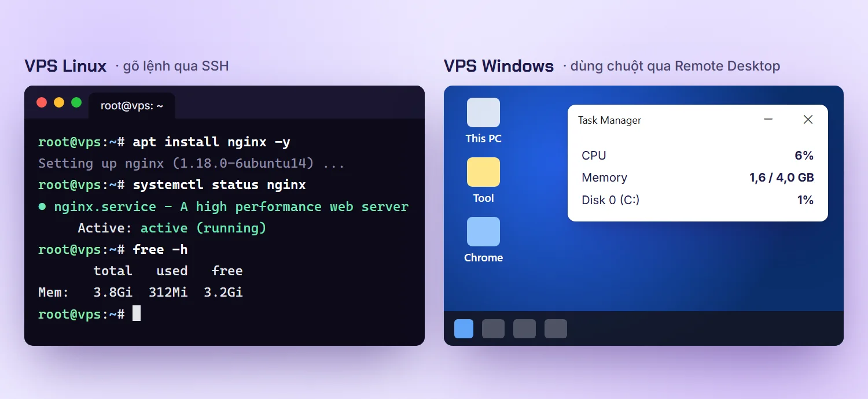Click the apt install nginx -y command

tap(211, 142)
